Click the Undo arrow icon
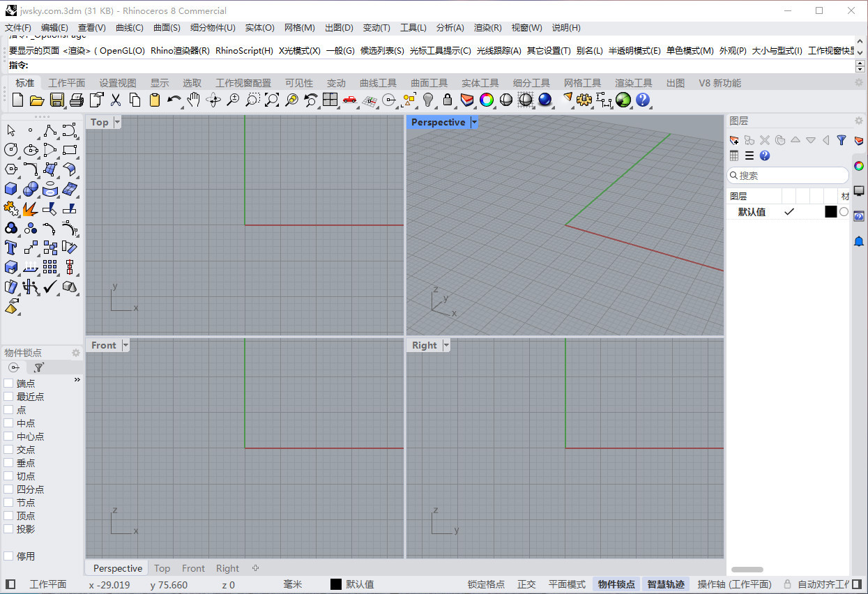This screenshot has height=594, width=868. 174,100
